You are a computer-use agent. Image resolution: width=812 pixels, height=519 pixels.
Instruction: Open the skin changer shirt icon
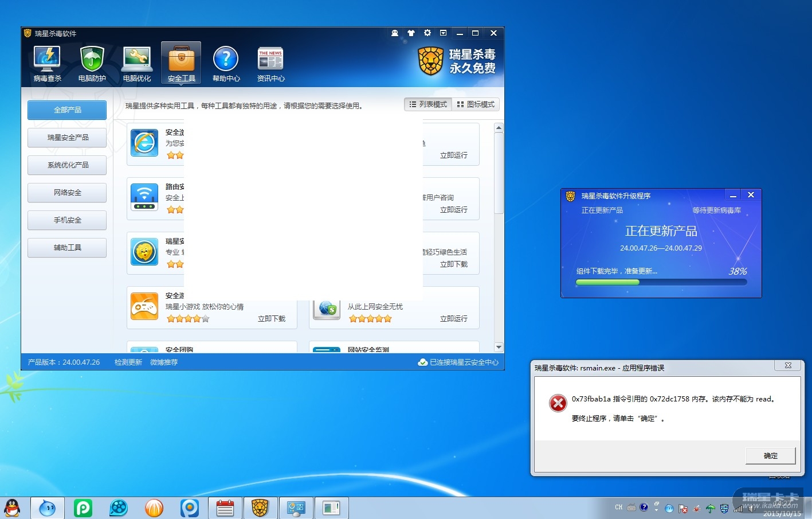(x=411, y=33)
